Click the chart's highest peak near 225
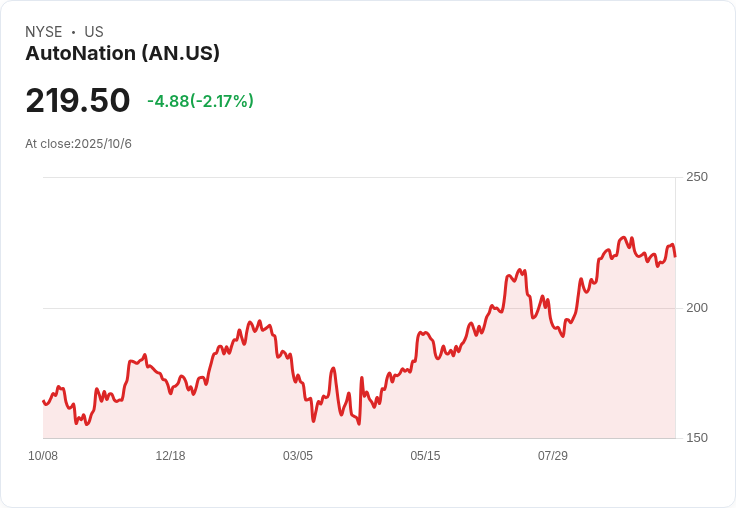The width and height of the screenshot is (736, 508). tap(623, 238)
